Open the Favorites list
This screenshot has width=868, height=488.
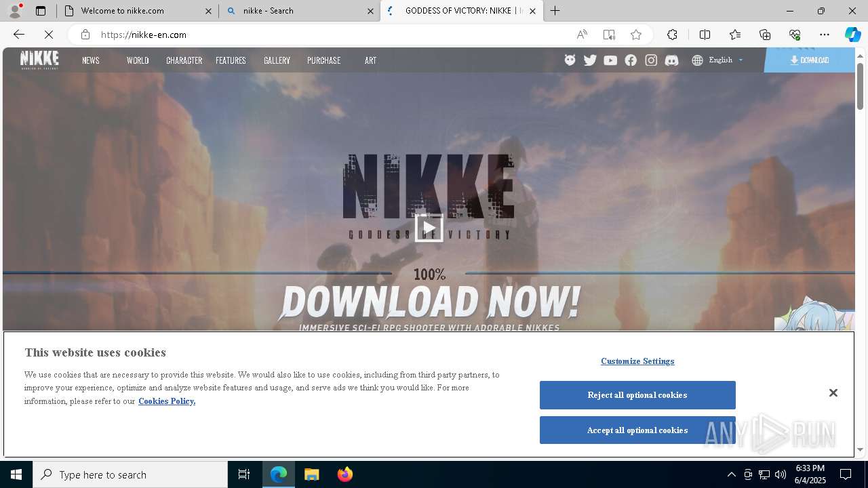[x=735, y=35]
